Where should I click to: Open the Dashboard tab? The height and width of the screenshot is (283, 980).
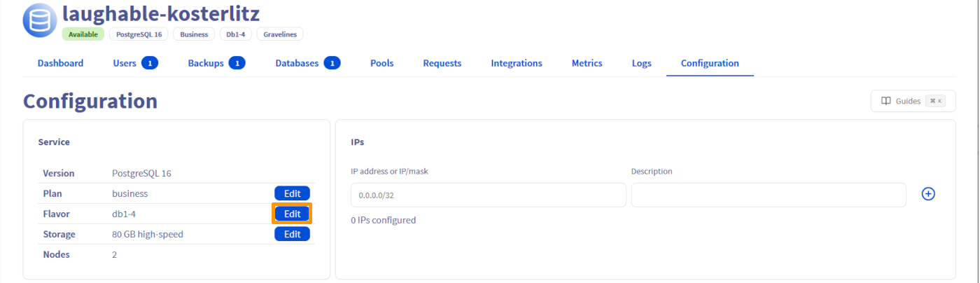point(60,63)
